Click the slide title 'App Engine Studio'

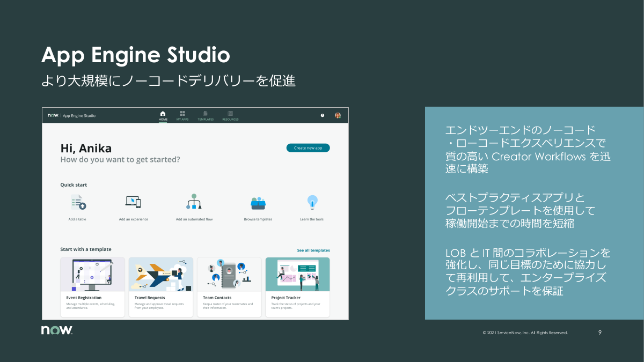tap(136, 55)
